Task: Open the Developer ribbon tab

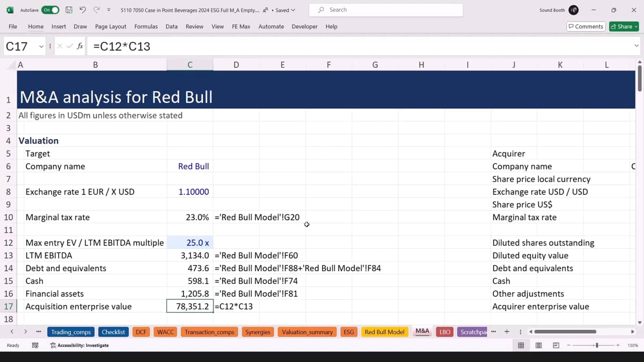Action: click(x=305, y=26)
